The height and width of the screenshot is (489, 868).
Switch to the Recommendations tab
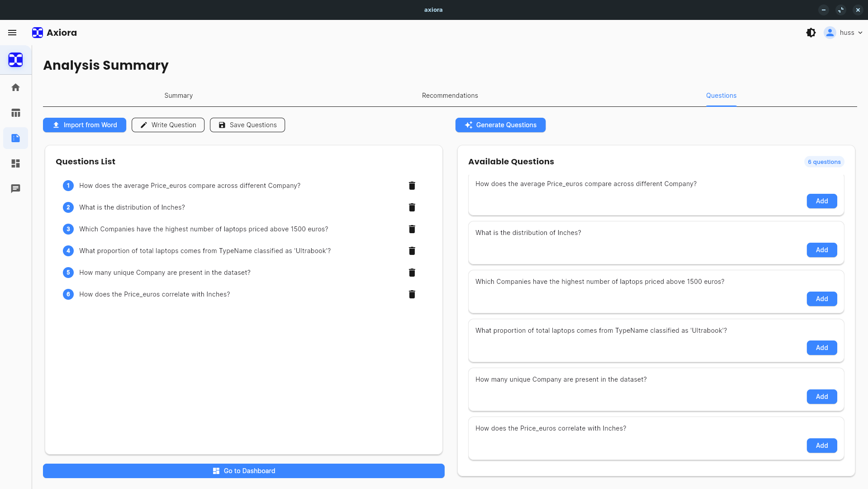point(450,96)
